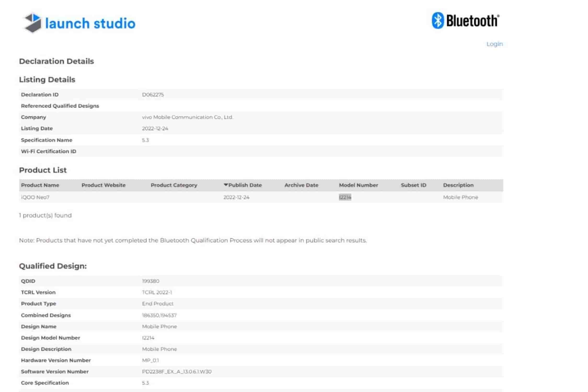Viewport: 588px width, 392px height.
Task: Click the Description column header
Action: tap(458, 185)
